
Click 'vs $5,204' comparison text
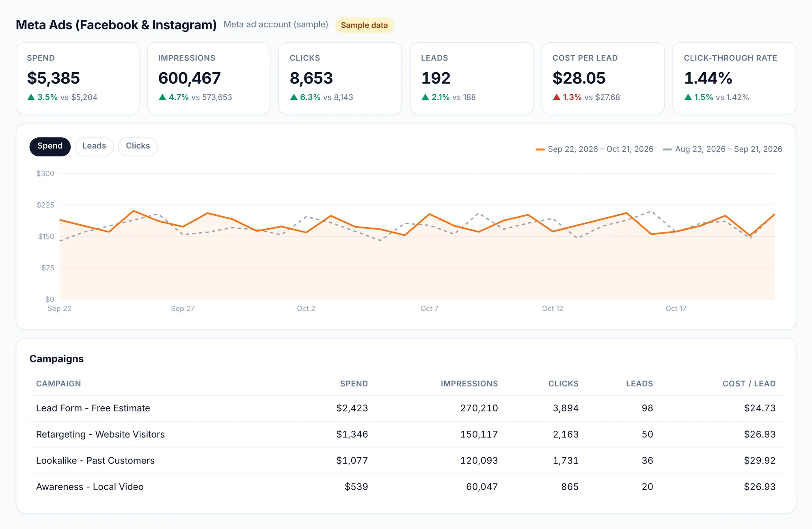79,97
